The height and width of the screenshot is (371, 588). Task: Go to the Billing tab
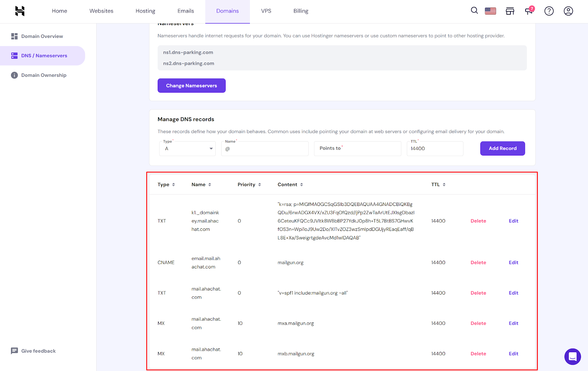pyautogui.click(x=301, y=11)
